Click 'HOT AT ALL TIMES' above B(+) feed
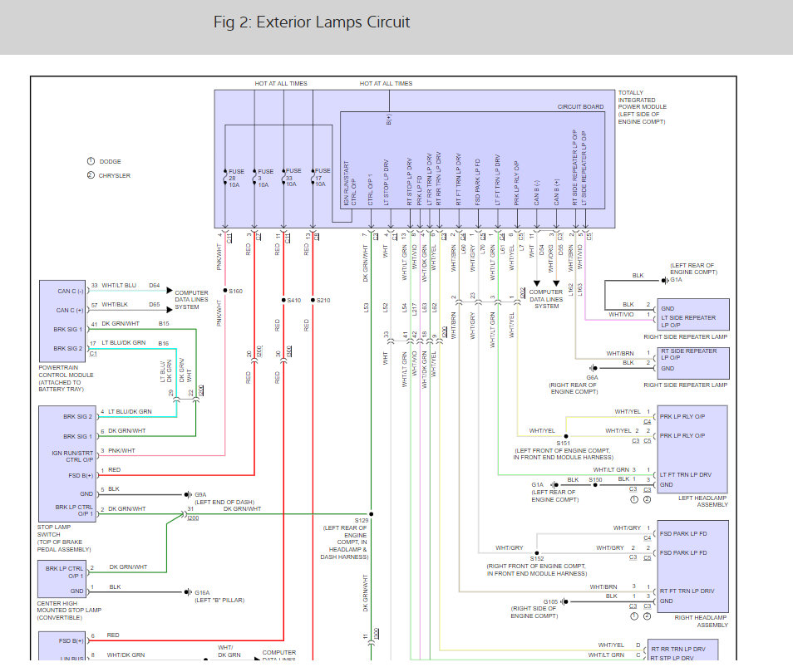The height and width of the screenshot is (672, 793). click(386, 83)
